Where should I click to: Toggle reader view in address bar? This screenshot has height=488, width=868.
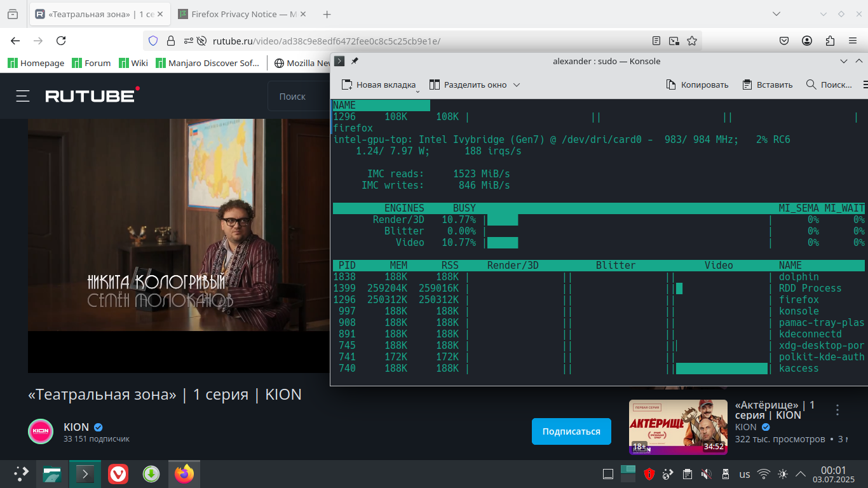[x=656, y=41]
